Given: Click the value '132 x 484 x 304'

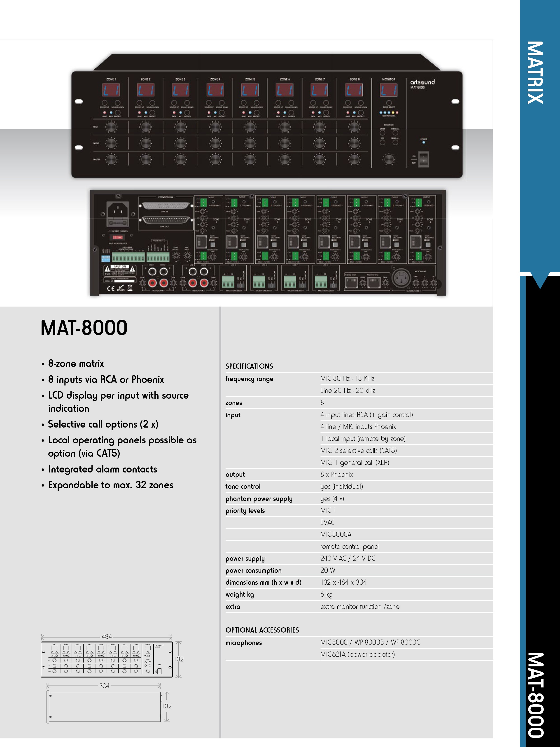Looking at the screenshot, I should [343, 582].
